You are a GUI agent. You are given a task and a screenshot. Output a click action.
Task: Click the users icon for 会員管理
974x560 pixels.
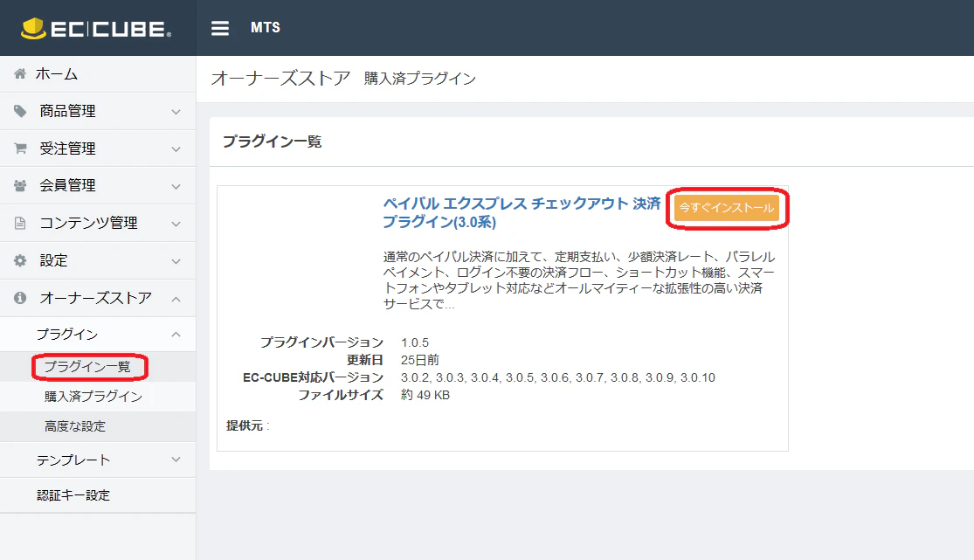(x=20, y=186)
